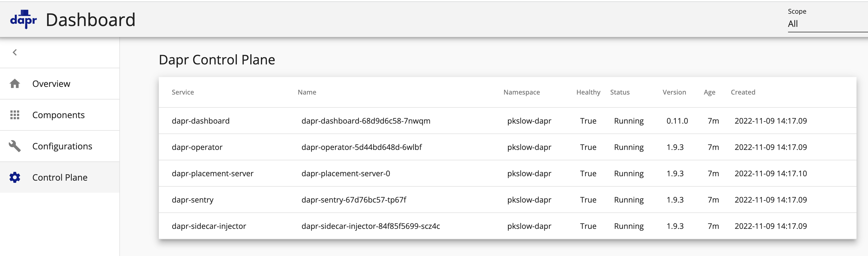Click version 0.11.0 in dapr-dashboard row
This screenshot has width=868, height=256.
pyautogui.click(x=677, y=121)
